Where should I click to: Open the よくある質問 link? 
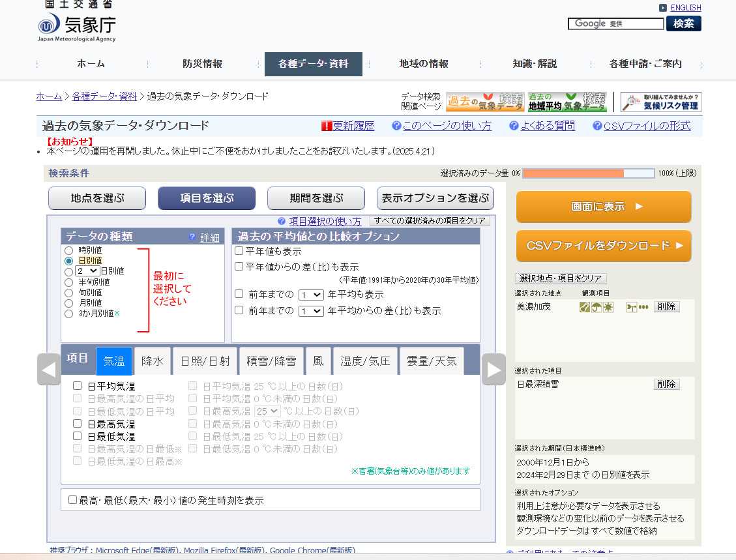[547, 126]
